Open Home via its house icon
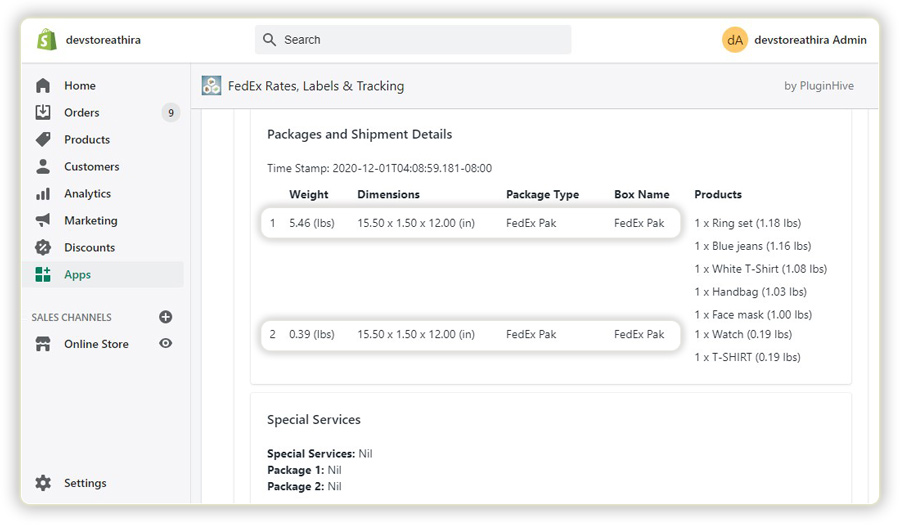The height and width of the screenshot is (525, 900). (x=42, y=85)
